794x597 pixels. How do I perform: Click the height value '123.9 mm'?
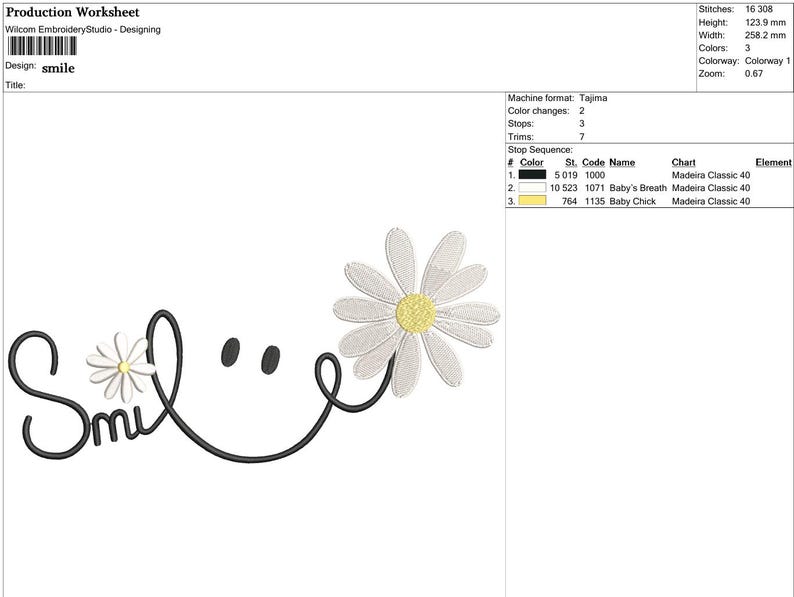point(765,22)
